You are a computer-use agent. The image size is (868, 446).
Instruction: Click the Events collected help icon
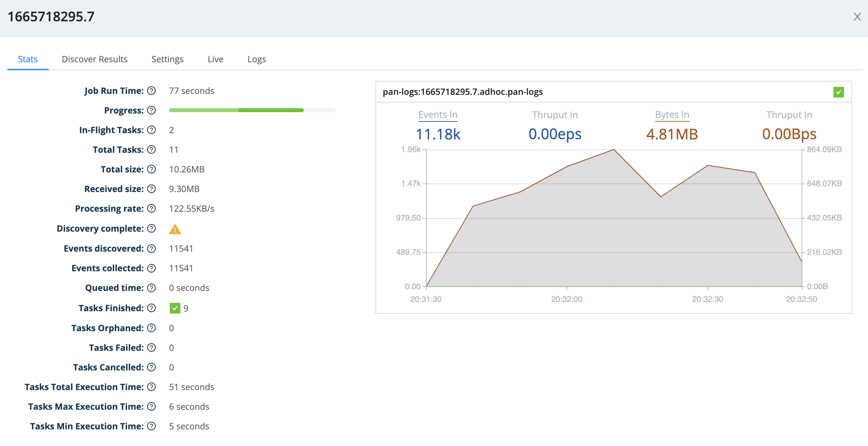click(152, 268)
